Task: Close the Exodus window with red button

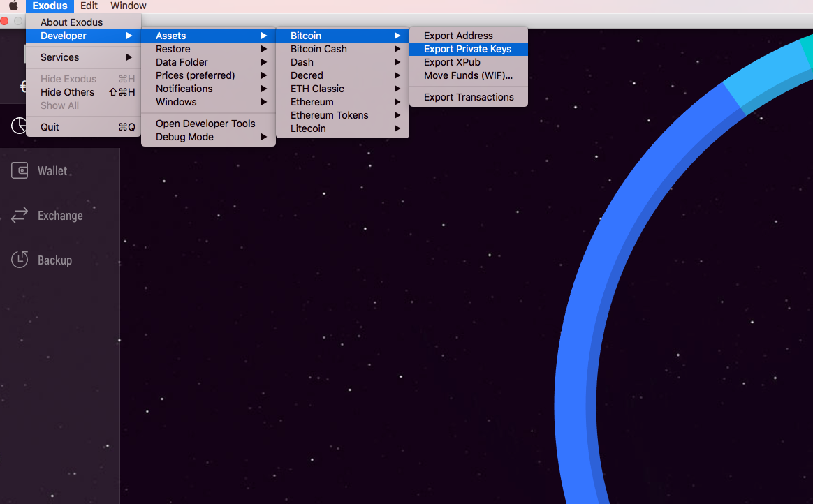Action: point(4,21)
